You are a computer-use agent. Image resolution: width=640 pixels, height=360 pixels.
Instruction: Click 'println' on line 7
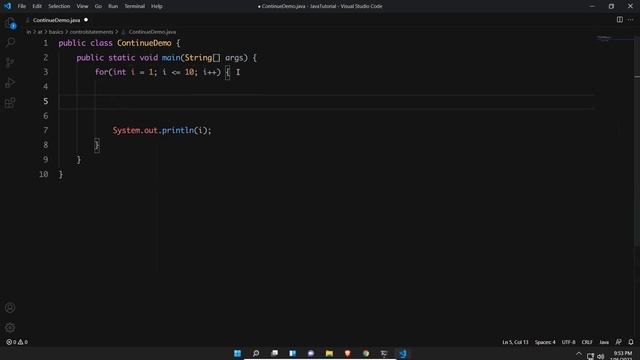point(178,130)
